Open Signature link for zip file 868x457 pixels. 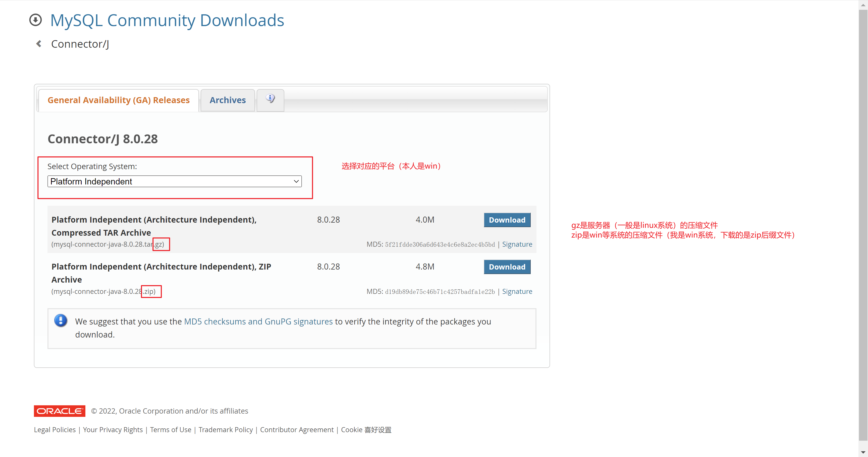[517, 292]
